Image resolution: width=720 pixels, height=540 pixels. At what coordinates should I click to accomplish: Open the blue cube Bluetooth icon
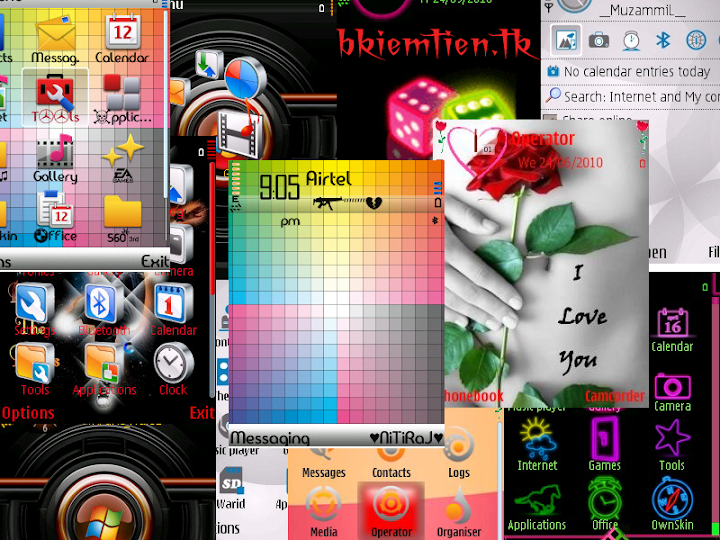point(103,303)
